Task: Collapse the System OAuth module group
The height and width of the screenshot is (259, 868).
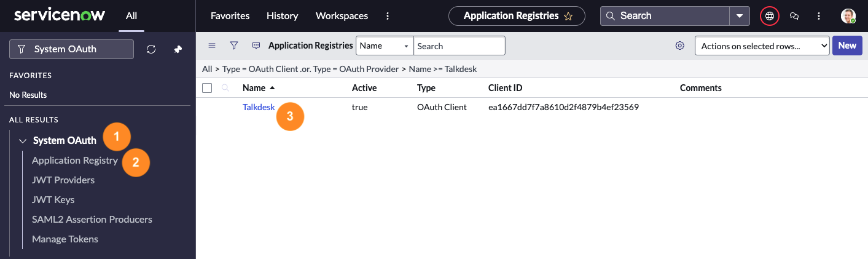Action: point(23,141)
